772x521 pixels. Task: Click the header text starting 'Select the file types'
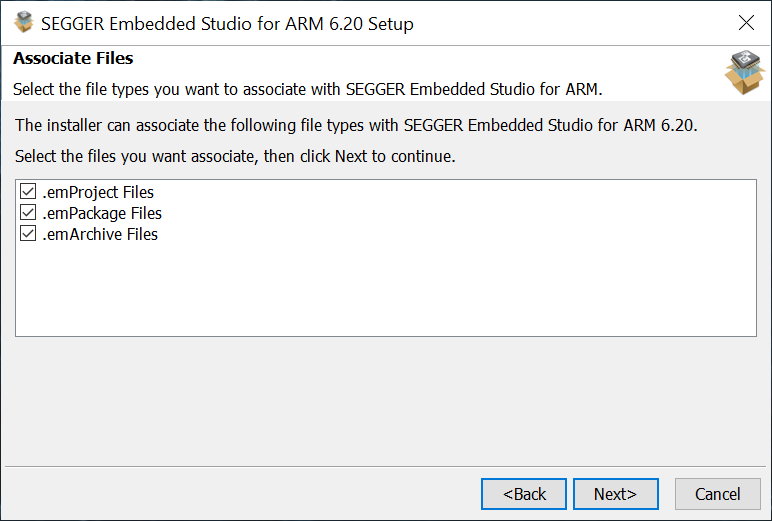[x=307, y=89]
